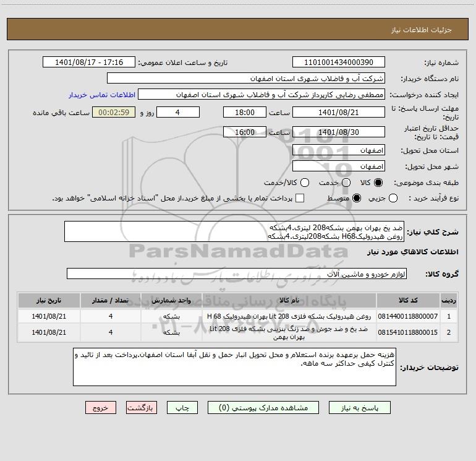Image resolution: width=476 pixels, height=461 pixels.
Task: Click the توضیحات خریدار notes text area
Action: coord(234,367)
